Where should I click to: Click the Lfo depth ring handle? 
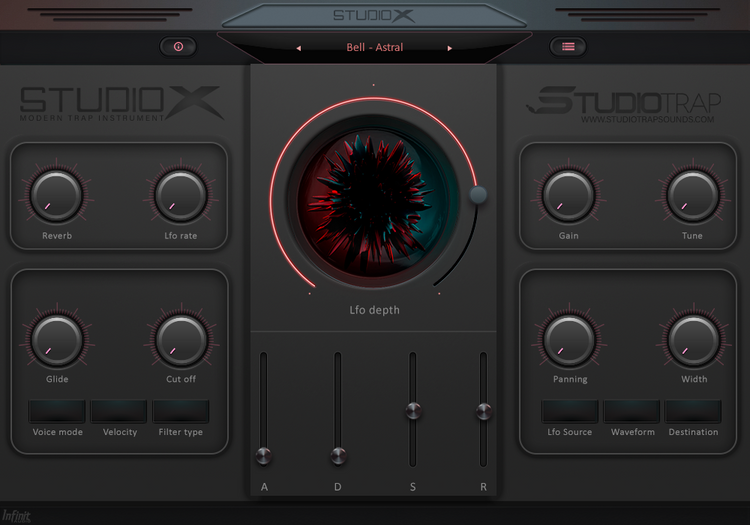click(x=478, y=195)
